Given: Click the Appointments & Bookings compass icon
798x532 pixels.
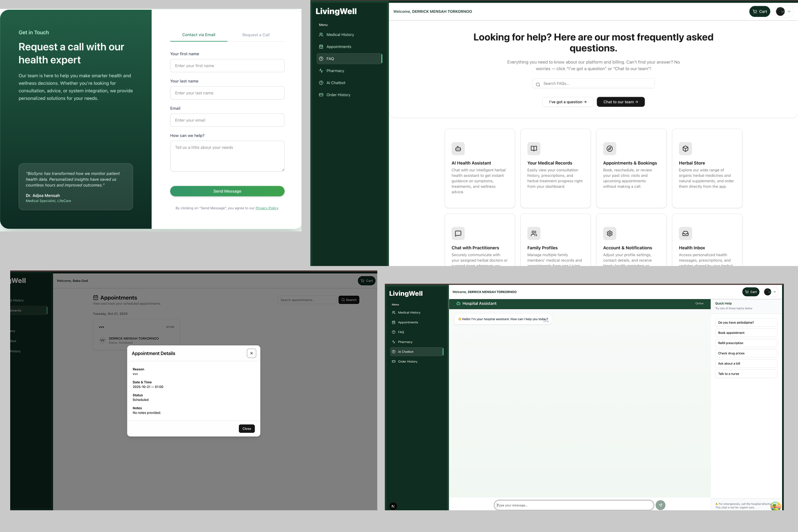Looking at the screenshot, I should tap(610, 149).
